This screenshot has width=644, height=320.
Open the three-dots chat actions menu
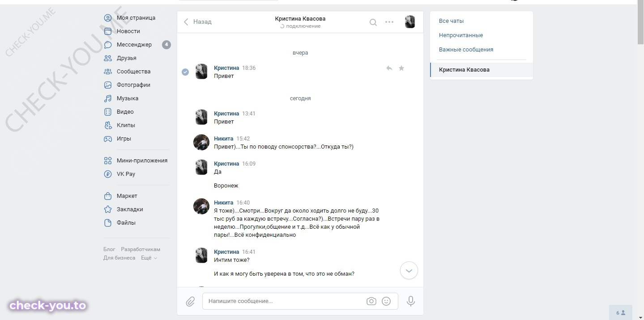[389, 22]
